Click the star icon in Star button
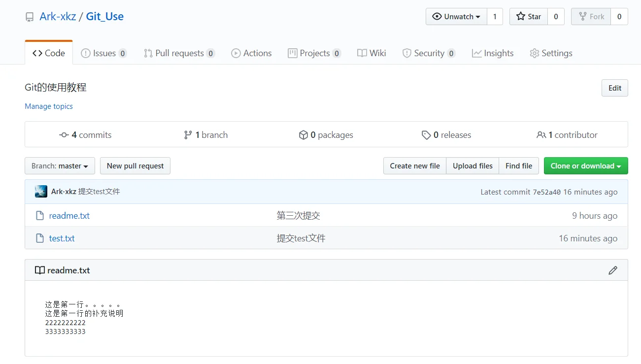641x364 pixels. 521,16
